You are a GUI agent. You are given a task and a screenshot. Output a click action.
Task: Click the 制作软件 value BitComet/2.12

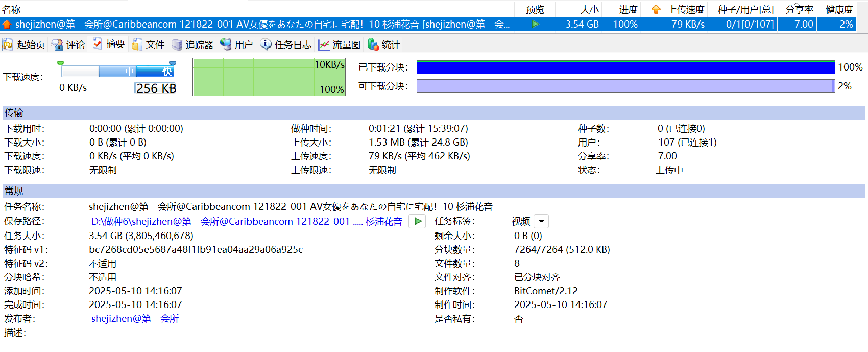[x=546, y=291]
